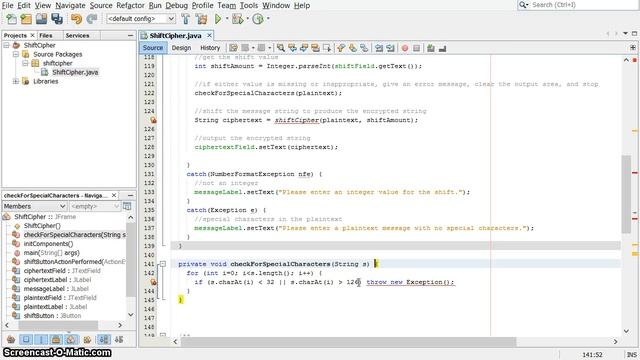Click the Debug Project toolbar icon
The width and height of the screenshot is (640, 360).
pos(237,19)
